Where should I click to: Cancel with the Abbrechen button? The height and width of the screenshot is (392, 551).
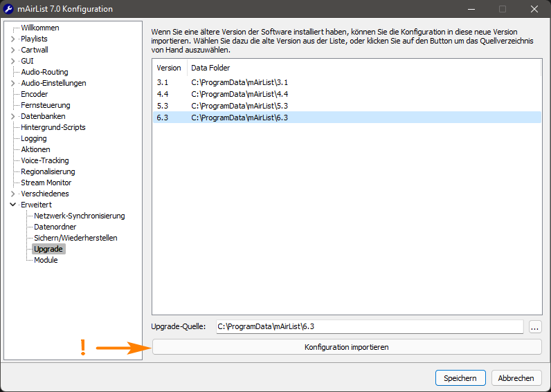point(516,378)
